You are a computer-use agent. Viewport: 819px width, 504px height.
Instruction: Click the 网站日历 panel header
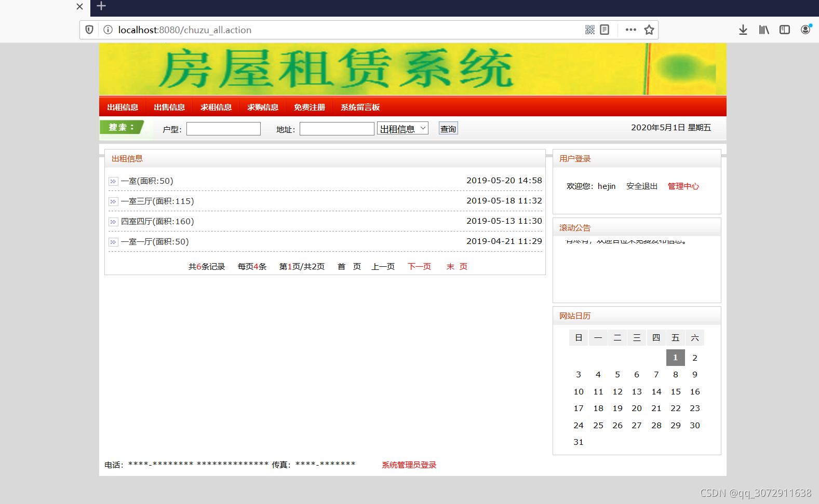(x=637, y=316)
